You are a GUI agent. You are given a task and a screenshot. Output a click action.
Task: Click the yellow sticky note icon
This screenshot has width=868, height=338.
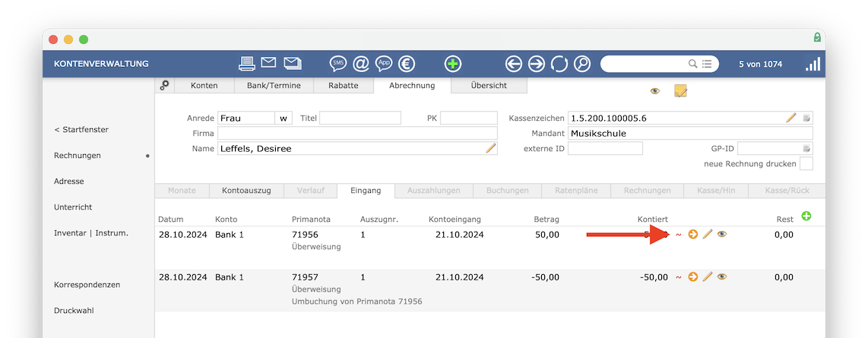[x=680, y=90]
